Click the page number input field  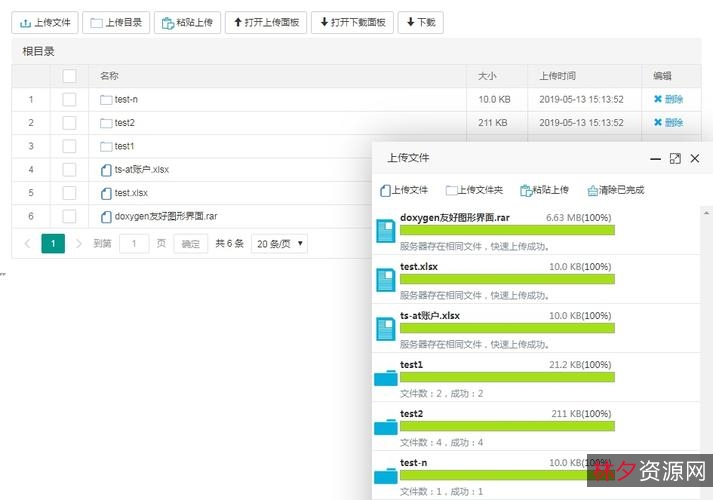click(x=134, y=244)
